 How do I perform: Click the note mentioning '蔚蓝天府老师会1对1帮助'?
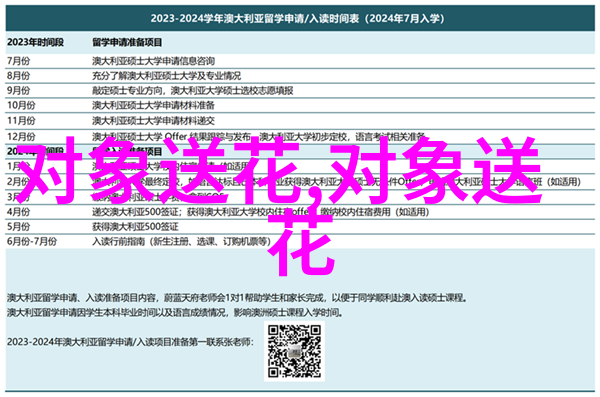tap(237, 298)
